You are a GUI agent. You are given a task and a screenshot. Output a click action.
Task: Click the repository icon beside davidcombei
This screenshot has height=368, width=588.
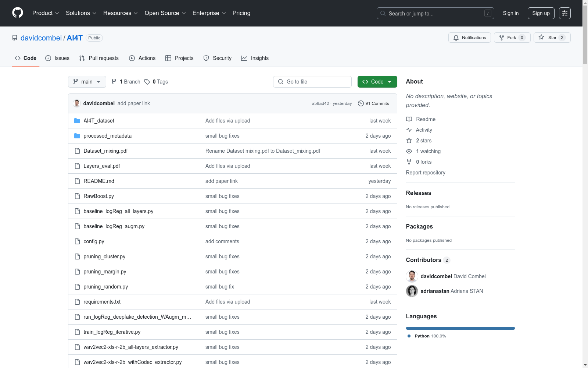click(15, 38)
